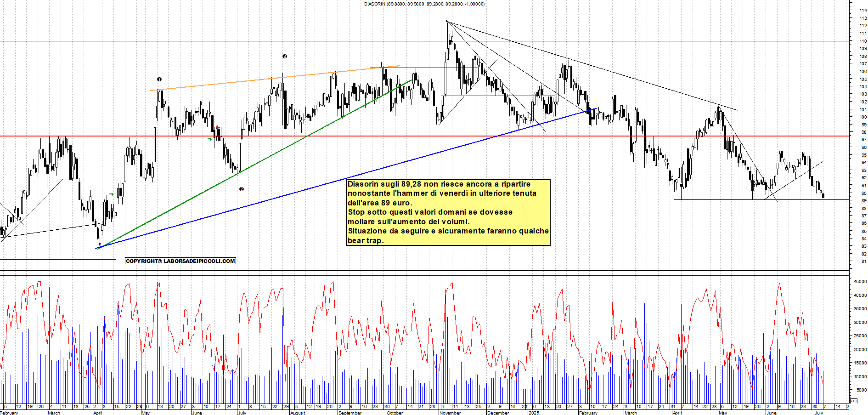Click the green arrow next to the red horizontal line
Screen dimensions: 868x415
click(210, 139)
